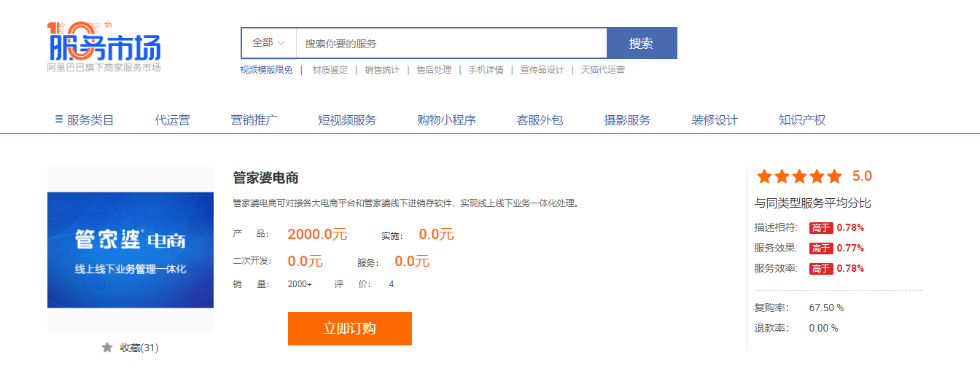Click the 管家婆电商 product image
980x368 pixels.
click(x=131, y=250)
